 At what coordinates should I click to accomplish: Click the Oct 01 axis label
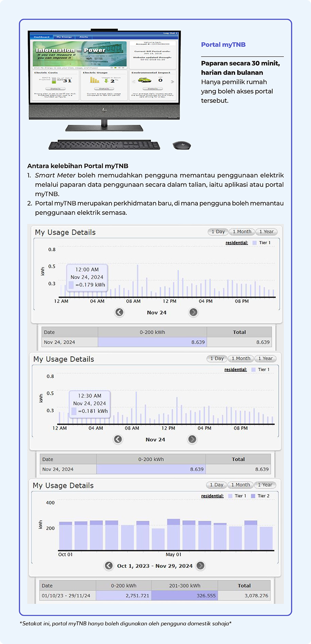point(65,555)
